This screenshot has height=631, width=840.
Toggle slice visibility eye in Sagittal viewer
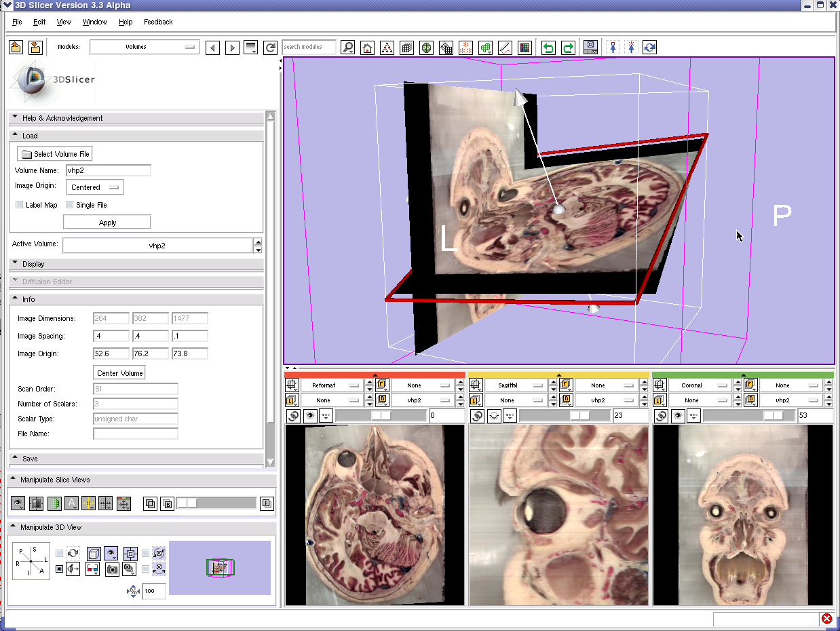pos(495,416)
